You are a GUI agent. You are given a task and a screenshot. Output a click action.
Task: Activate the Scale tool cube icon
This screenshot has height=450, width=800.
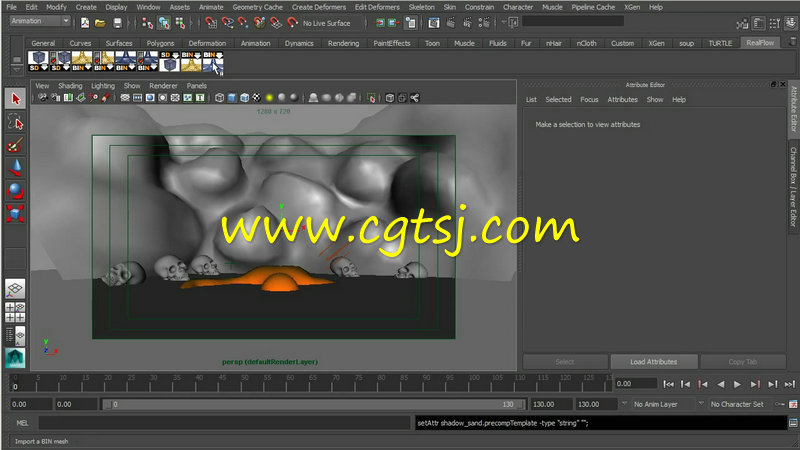15,214
